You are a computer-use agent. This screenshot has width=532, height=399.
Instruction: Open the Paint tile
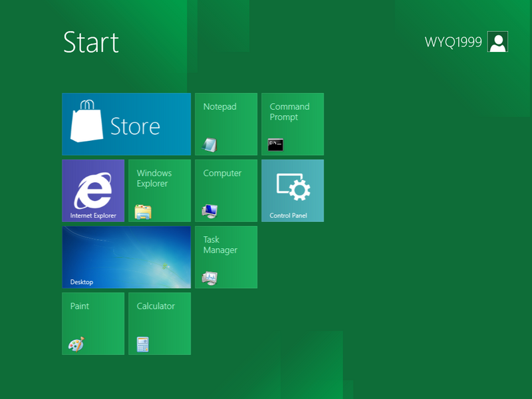click(93, 324)
